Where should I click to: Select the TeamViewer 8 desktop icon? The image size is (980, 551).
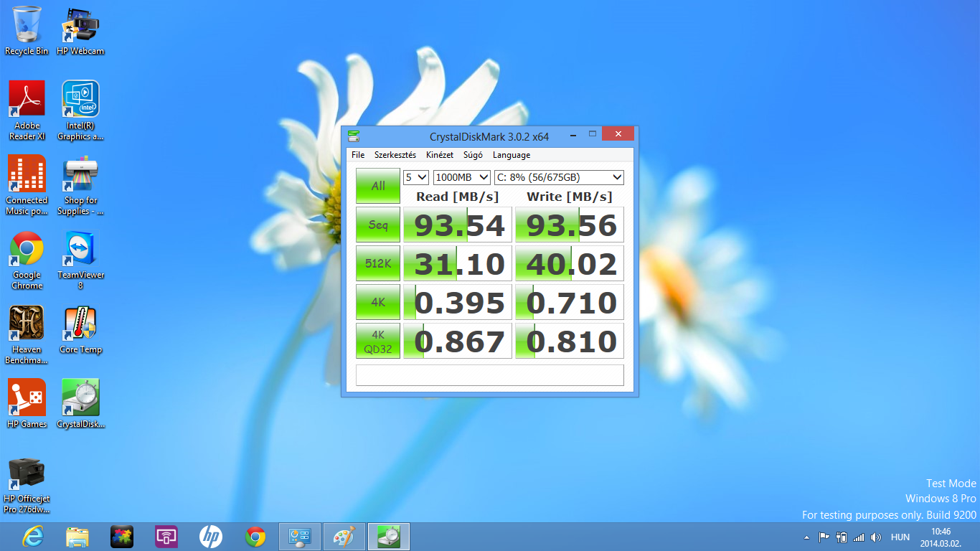80,250
